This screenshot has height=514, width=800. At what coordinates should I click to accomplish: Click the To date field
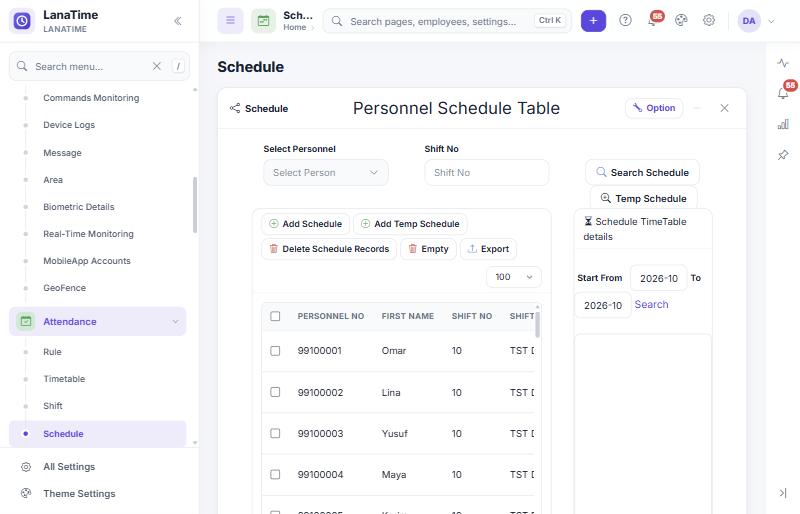[x=603, y=305]
